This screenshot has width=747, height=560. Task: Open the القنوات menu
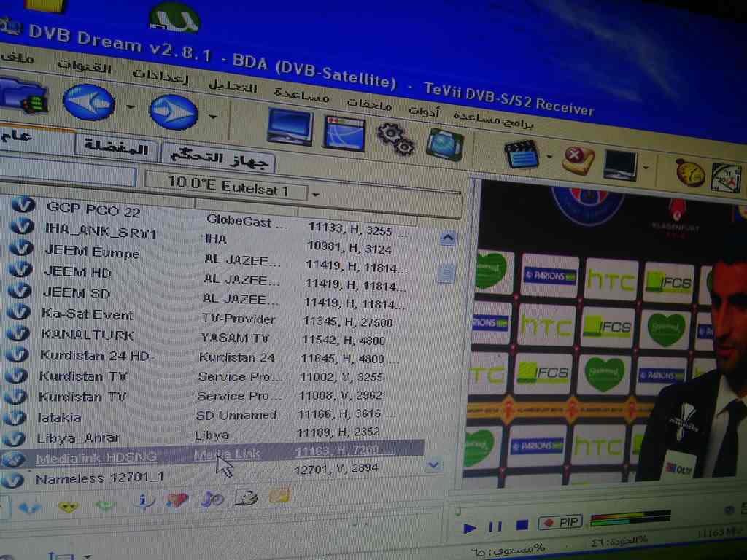[84, 66]
